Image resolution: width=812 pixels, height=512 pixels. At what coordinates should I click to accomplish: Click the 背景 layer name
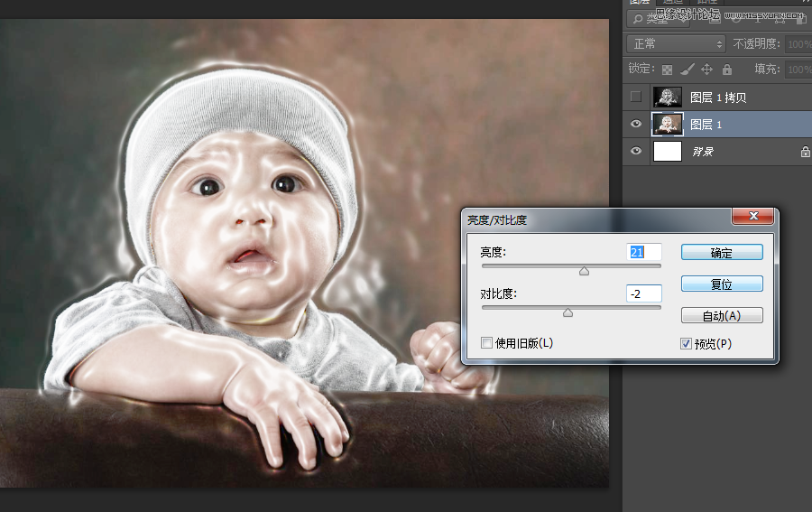(x=703, y=152)
